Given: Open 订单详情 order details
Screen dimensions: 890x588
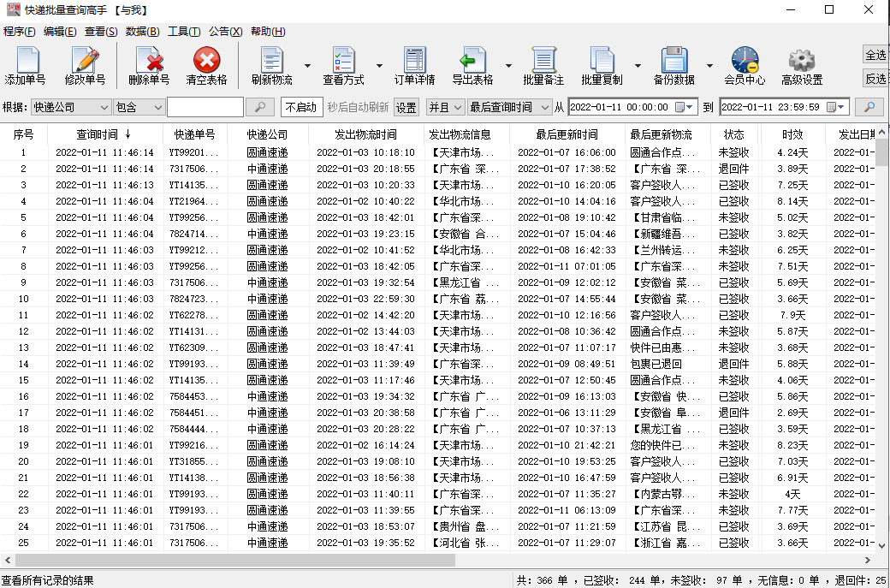Looking at the screenshot, I should point(414,62).
